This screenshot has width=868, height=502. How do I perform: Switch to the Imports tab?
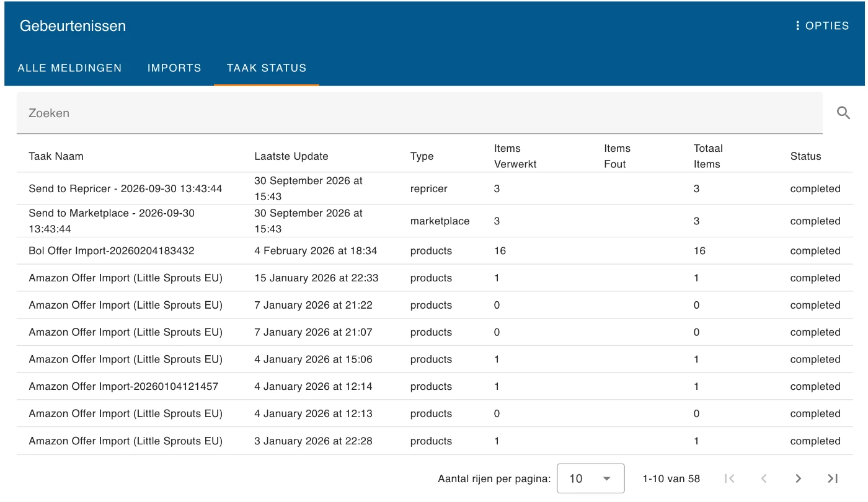(174, 68)
